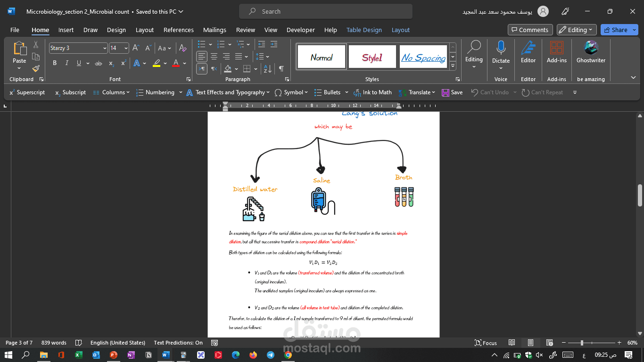The width and height of the screenshot is (644, 362).
Task: Cut selection with the scissors icon
Action: pos(36,45)
